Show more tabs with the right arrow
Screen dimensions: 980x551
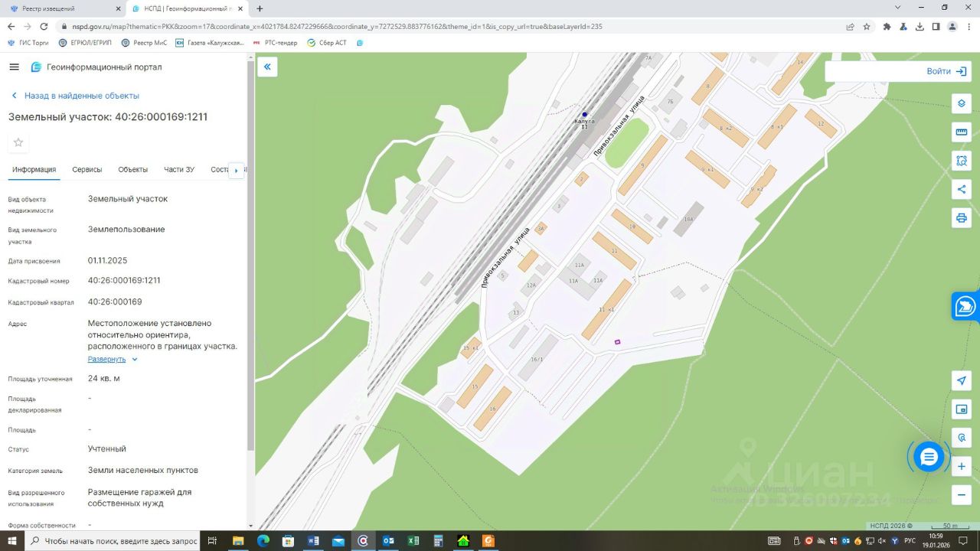[x=237, y=170]
